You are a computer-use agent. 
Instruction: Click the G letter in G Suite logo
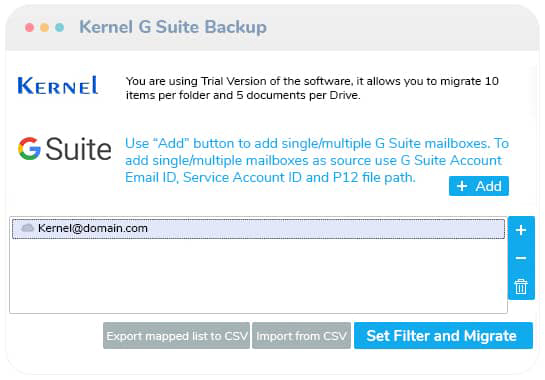point(29,149)
